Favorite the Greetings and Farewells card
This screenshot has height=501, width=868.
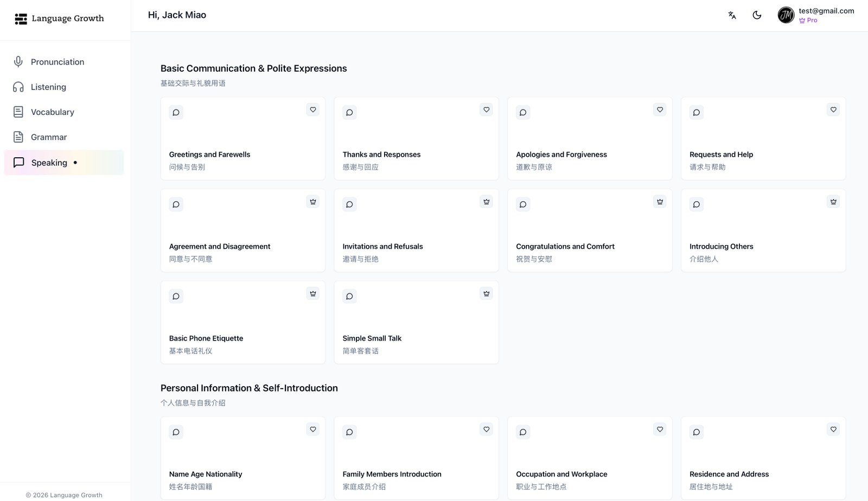[x=313, y=110]
